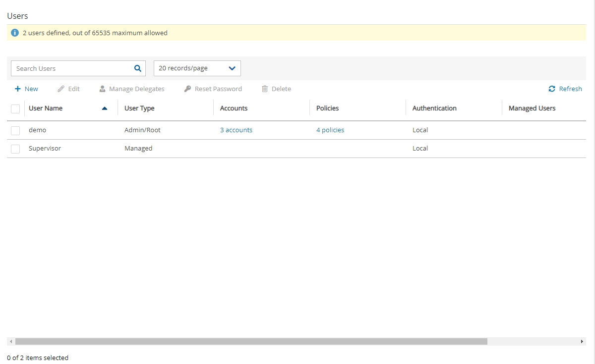Open the 4 policies link
595x364 pixels.
(x=330, y=130)
